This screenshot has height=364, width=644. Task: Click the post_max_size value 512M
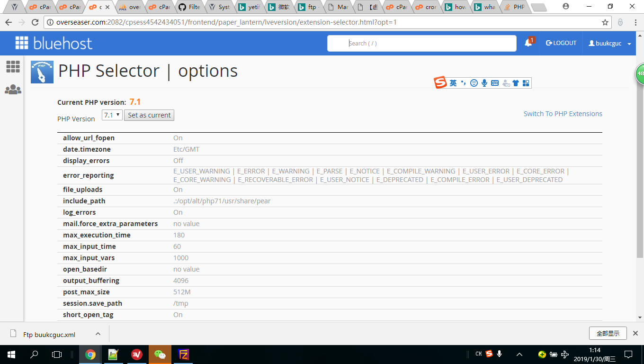(182, 292)
